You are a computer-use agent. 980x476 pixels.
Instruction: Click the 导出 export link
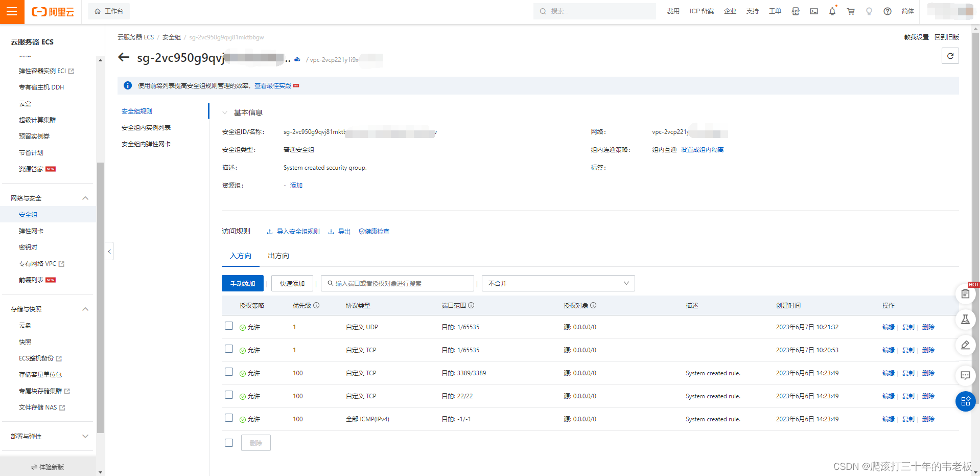(340, 232)
